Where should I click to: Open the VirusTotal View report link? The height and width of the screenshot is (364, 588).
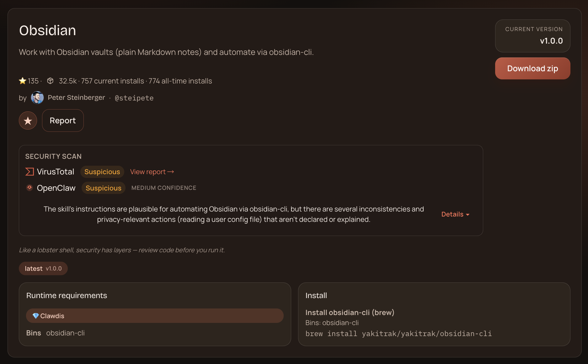[x=148, y=172]
